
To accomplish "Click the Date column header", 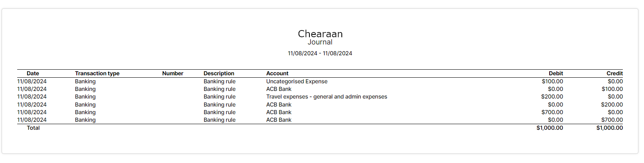I will click(33, 73).
